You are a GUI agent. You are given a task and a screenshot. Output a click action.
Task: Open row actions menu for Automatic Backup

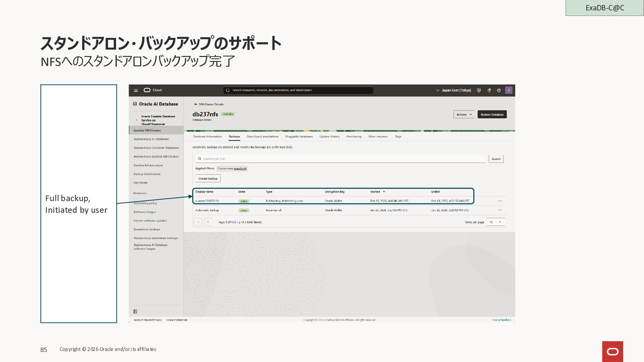pyautogui.click(x=500, y=210)
